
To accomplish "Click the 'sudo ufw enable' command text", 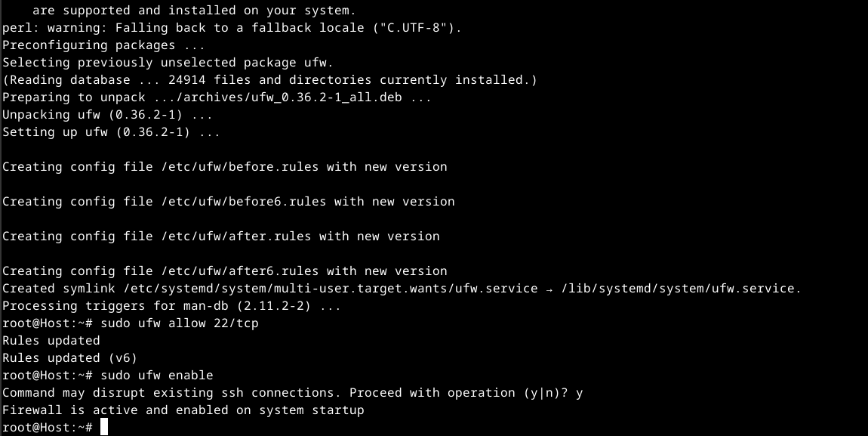I will point(156,376).
